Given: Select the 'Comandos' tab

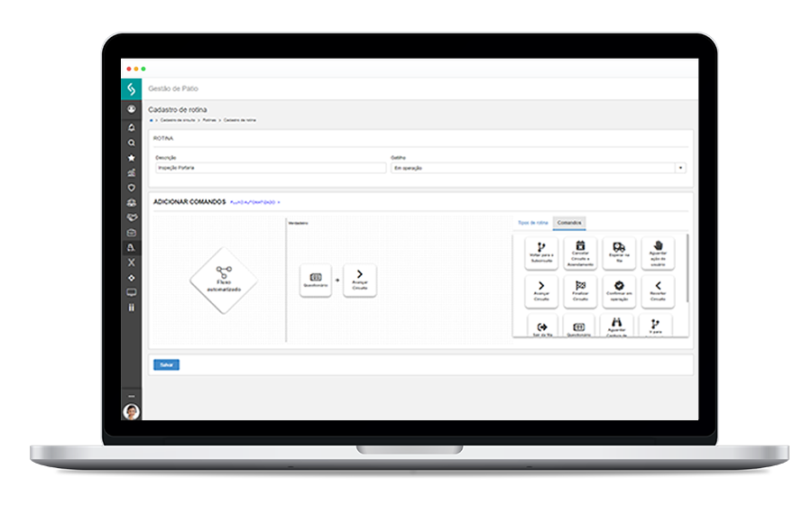Looking at the screenshot, I should point(569,222).
